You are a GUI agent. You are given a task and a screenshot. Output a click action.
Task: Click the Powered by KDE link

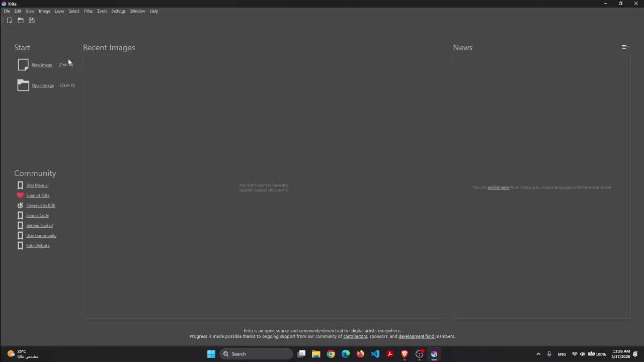point(41,206)
